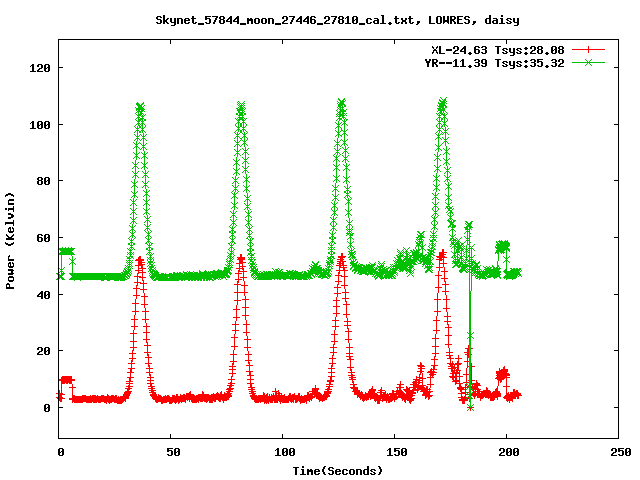Select the XL-24.63 Tsys:28.08 legend label

(498, 50)
